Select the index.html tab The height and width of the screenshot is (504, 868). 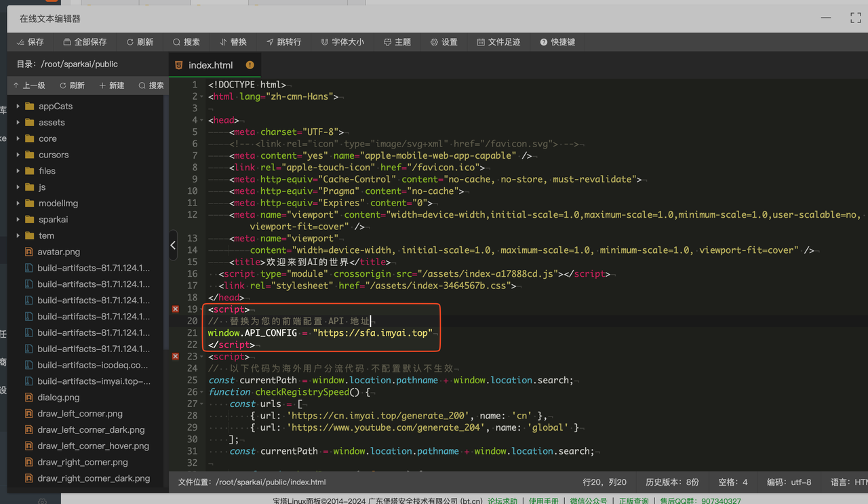pos(210,65)
